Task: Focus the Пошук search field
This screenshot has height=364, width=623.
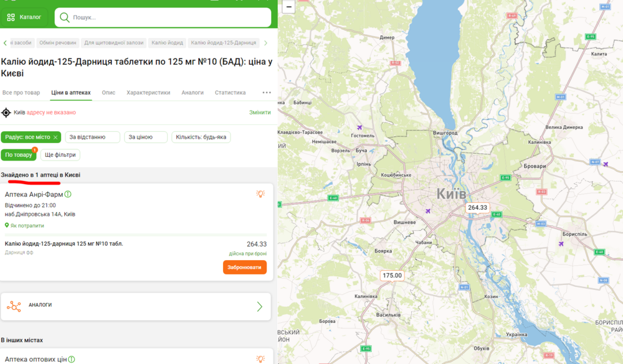Action: (163, 17)
